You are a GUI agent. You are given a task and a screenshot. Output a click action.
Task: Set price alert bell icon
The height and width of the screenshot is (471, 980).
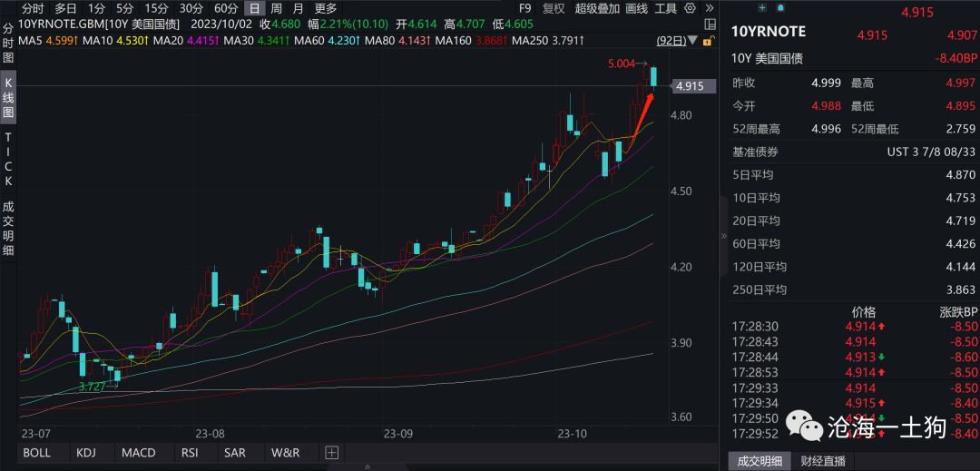[x=780, y=8]
